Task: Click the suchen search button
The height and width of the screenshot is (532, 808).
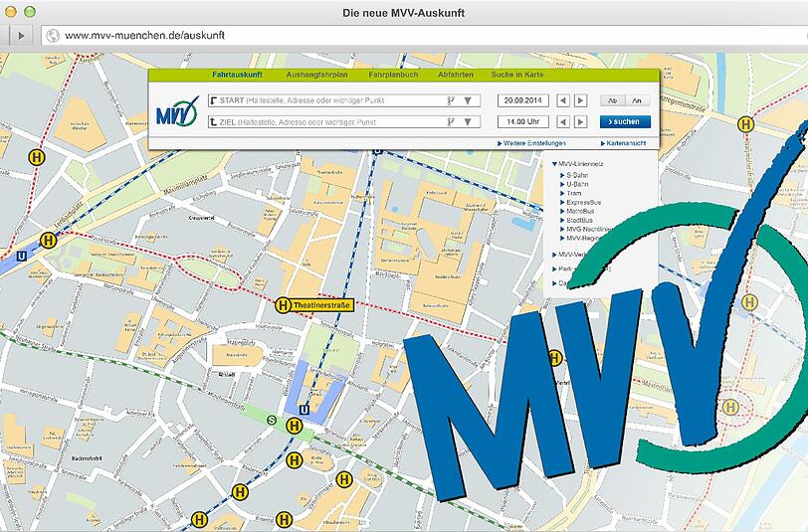Action: [x=625, y=122]
